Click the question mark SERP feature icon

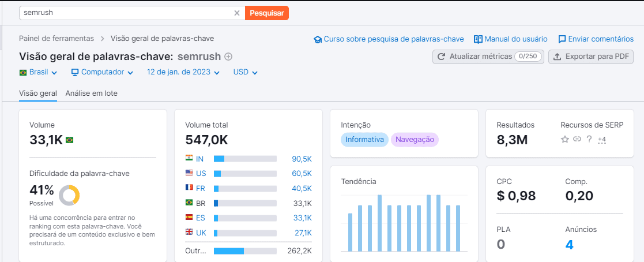click(x=589, y=140)
